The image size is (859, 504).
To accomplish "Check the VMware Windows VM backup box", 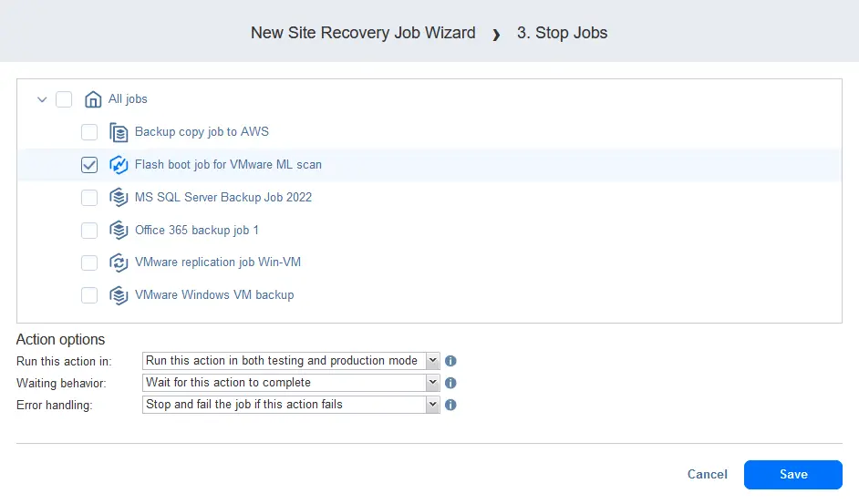I will (x=89, y=295).
